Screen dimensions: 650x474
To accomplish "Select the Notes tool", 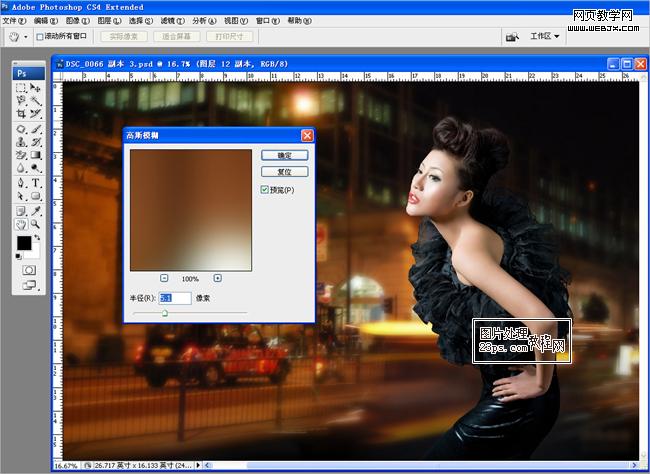I will tap(21, 211).
